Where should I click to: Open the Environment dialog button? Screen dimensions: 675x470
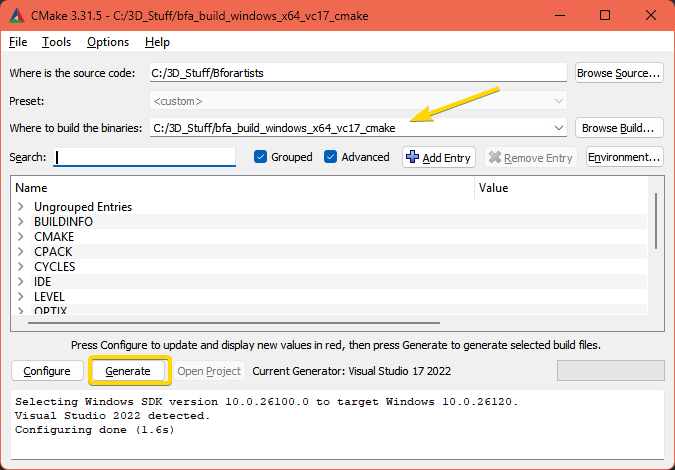click(x=625, y=157)
